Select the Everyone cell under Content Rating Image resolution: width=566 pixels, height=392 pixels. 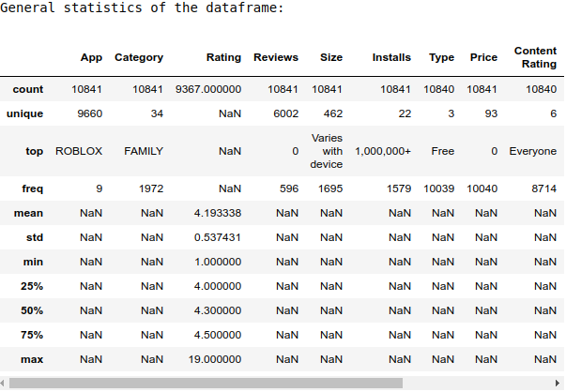(x=533, y=151)
